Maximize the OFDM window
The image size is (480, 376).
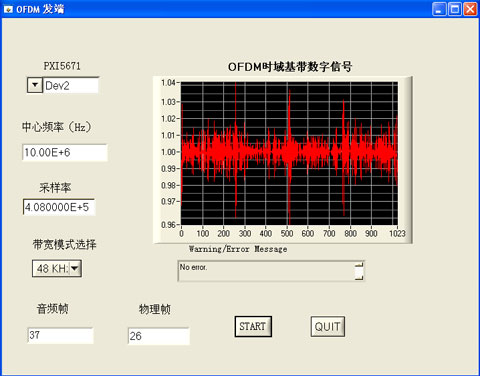tap(455, 9)
